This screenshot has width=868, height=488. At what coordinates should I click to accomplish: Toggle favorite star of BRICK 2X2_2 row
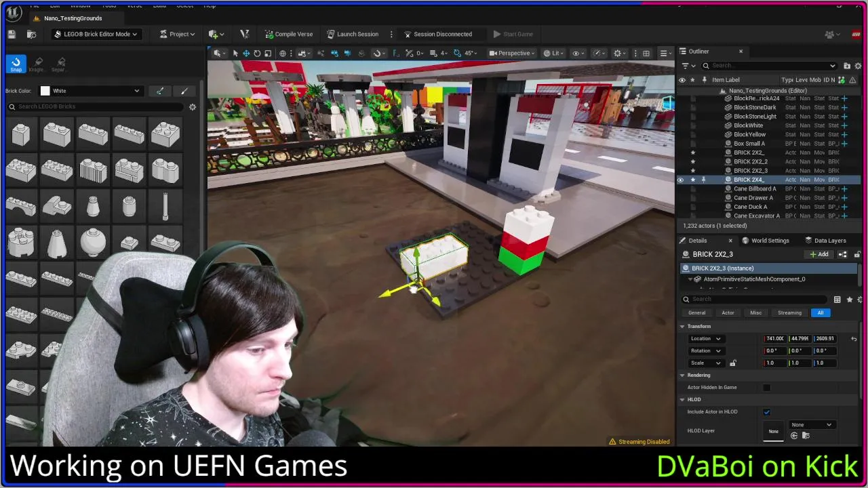click(x=692, y=161)
